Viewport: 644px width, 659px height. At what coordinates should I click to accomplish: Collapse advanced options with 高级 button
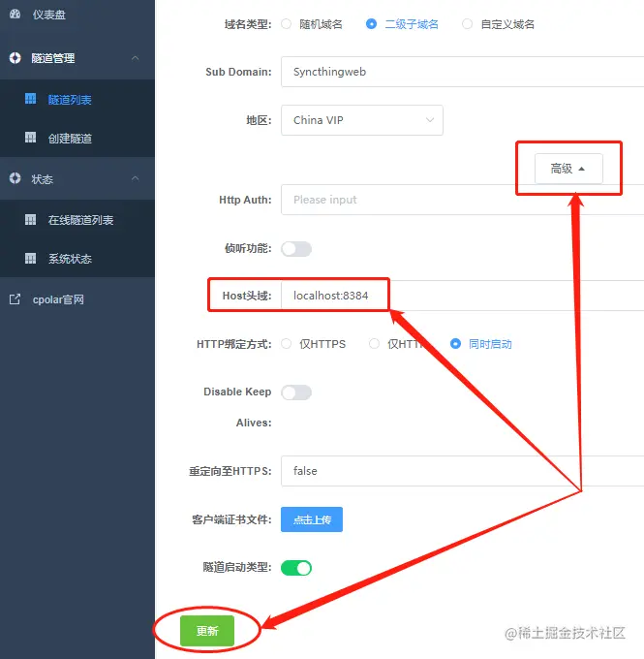tap(568, 169)
